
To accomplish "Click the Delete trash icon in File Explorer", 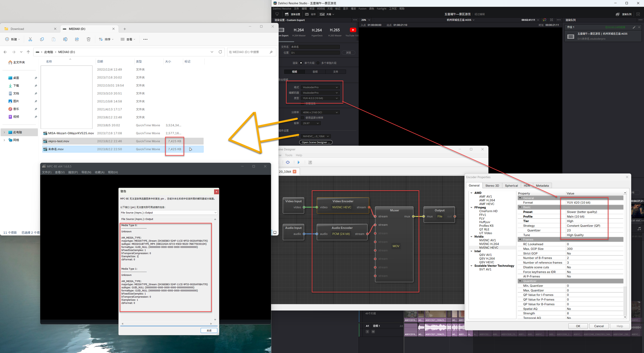I will click(89, 39).
